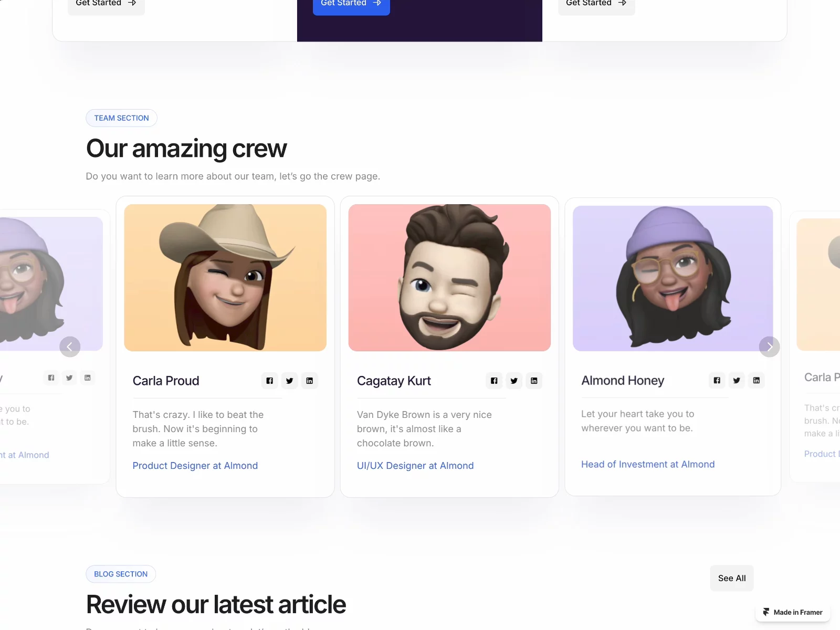Open Carla Proud's Facebook profile icon
This screenshot has height=630, width=840.
point(269,381)
